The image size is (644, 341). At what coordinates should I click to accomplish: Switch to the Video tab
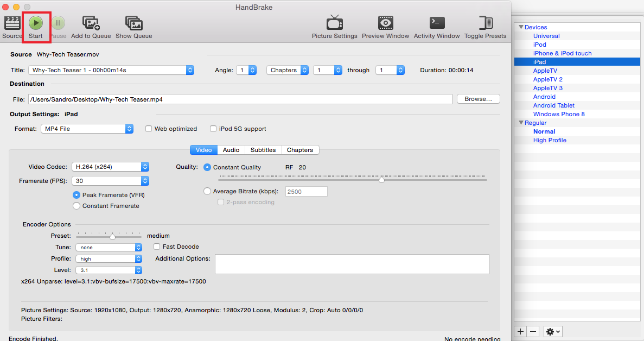coord(203,150)
